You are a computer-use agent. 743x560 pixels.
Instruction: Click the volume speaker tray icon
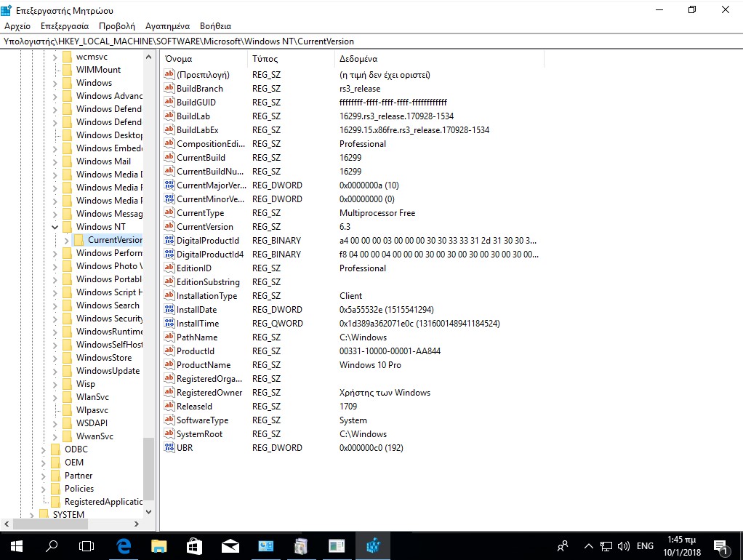tap(624, 546)
